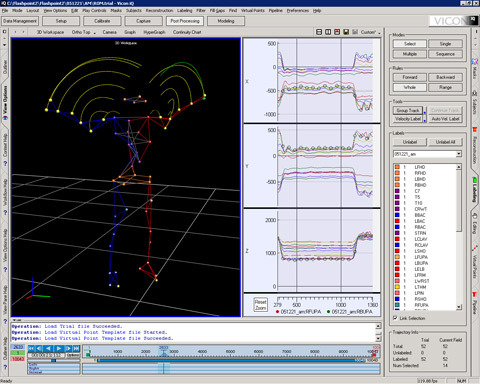
Task: Click the Subjects icon on right sidebar
Action: pos(475,93)
